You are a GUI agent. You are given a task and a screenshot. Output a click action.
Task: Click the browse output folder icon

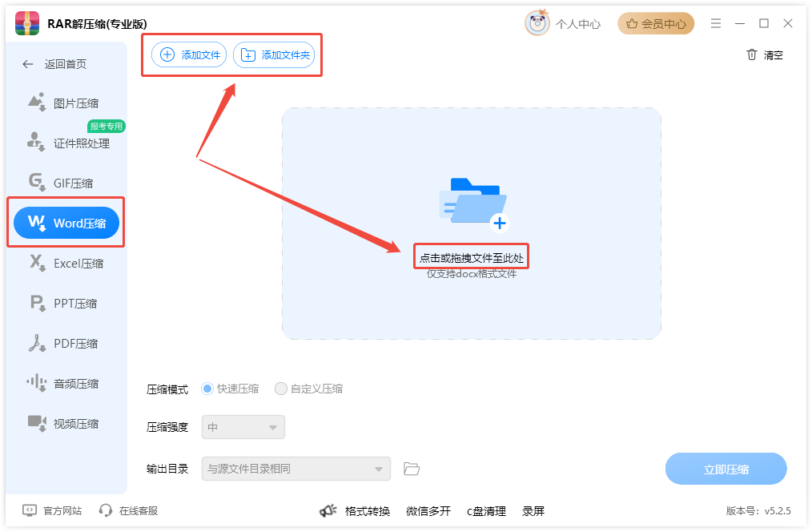[412, 469]
